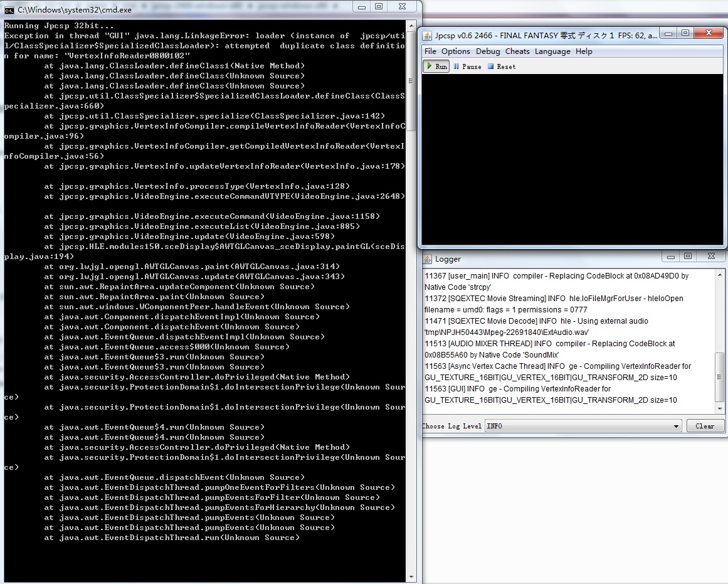Click the Logger window Java icon
Image resolution: width=728 pixels, height=584 pixels.
(x=428, y=259)
